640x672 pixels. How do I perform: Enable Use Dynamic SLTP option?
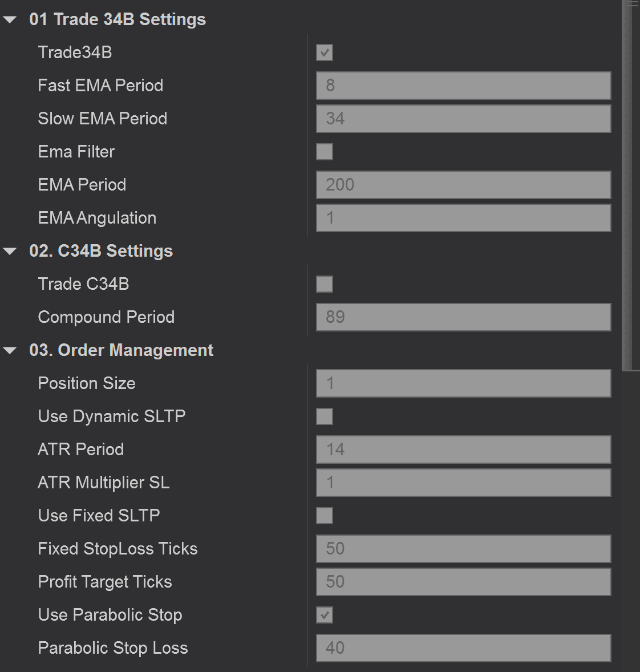pyautogui.click(x=325, y=417)
